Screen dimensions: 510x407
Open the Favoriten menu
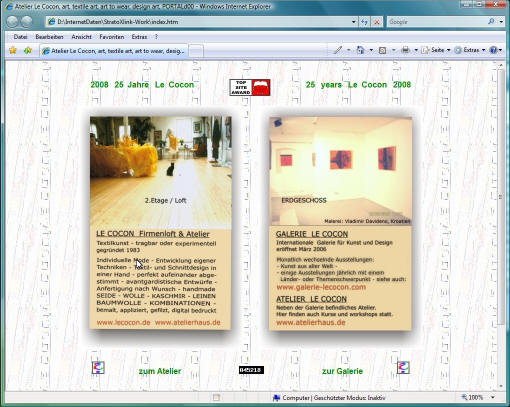(112, 37)
